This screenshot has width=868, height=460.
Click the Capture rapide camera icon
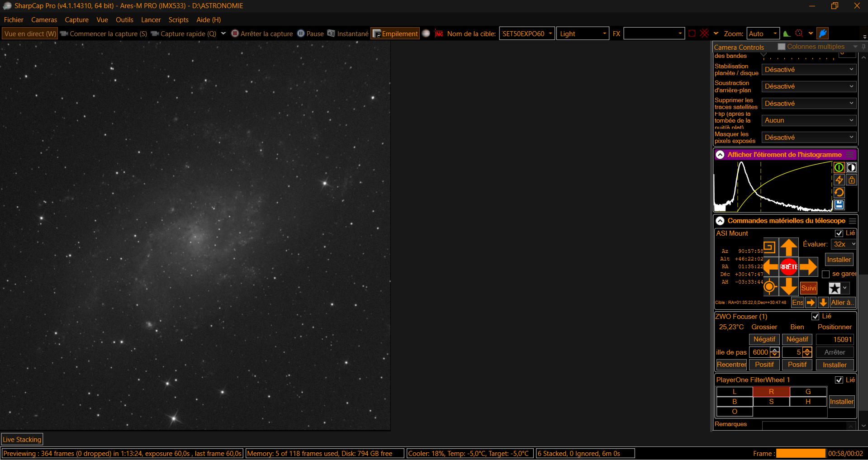(155, 33)
